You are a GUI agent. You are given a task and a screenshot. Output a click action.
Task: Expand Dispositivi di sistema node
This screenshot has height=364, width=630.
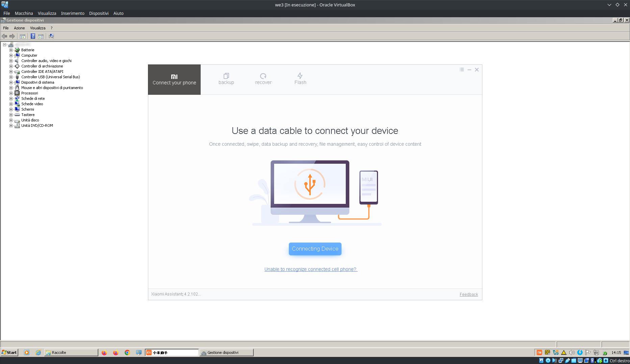point(11,82)
